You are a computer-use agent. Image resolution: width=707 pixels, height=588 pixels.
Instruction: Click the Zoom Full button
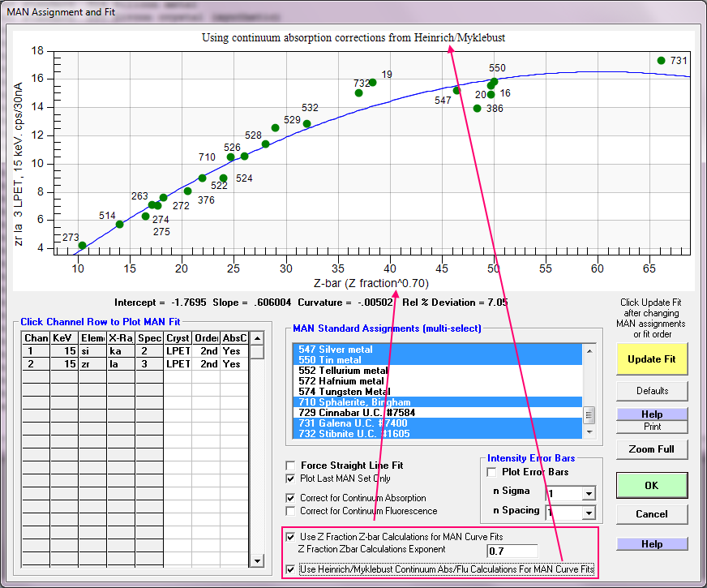651,449
